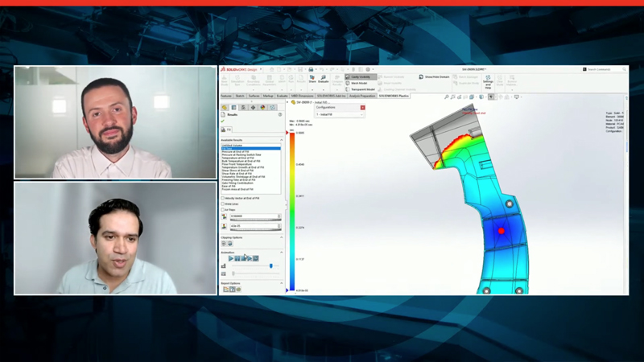Click the animation speed slider handle
644x362 pixels.
click(270, 265)
